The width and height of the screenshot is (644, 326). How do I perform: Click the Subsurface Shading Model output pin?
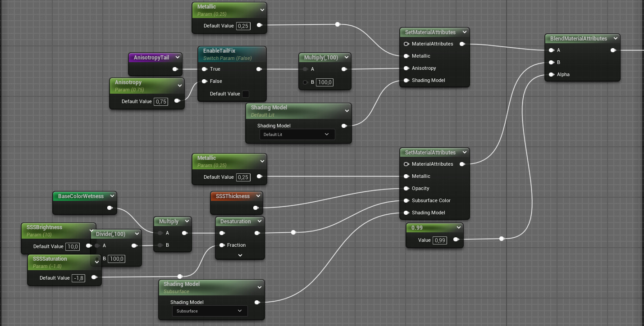pos(257,302)
